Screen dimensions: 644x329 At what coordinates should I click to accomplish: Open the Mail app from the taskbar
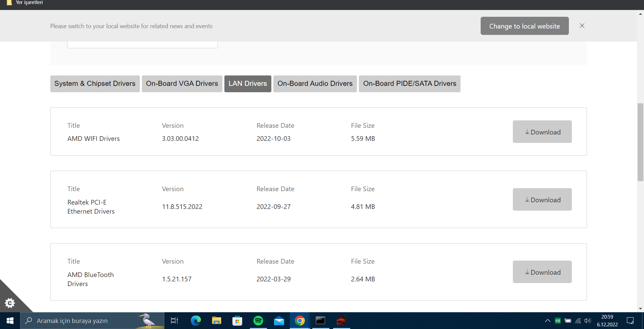[x=279, y=321]
